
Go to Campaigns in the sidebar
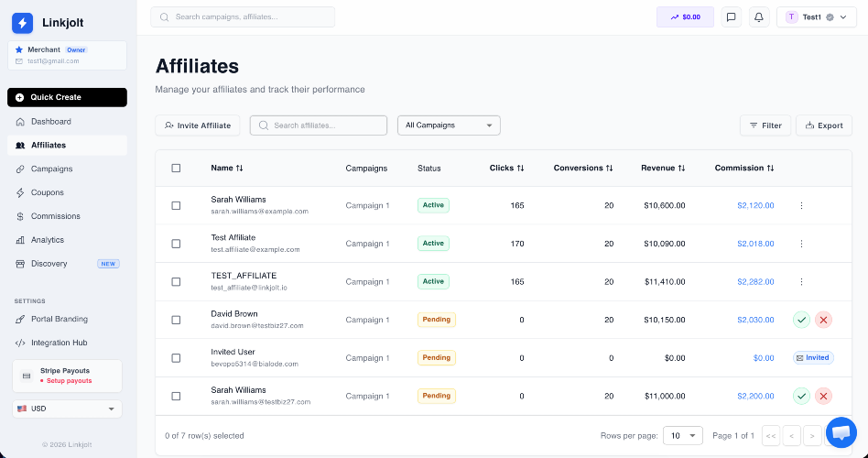click(51, 169)
